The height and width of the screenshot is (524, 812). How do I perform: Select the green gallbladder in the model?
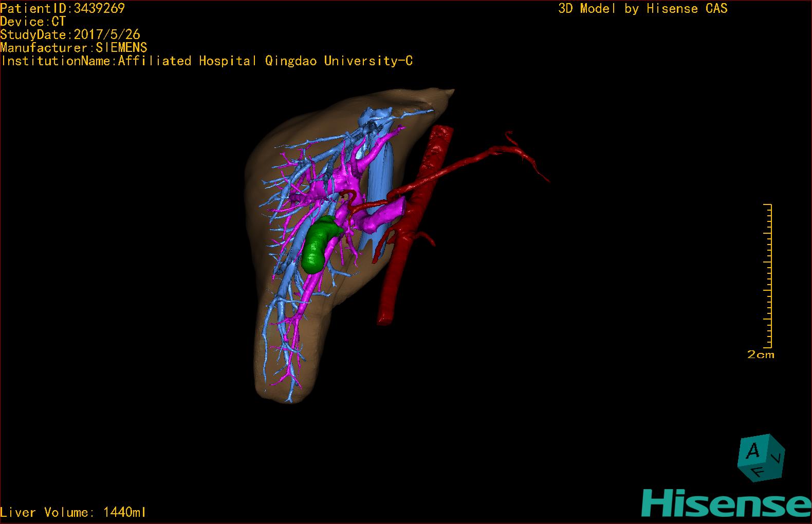319,244
